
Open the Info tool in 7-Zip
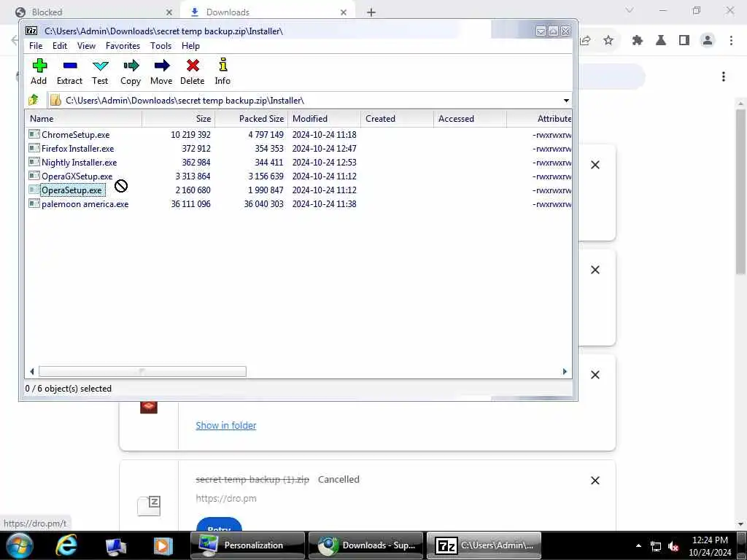[x=222, y=65]
